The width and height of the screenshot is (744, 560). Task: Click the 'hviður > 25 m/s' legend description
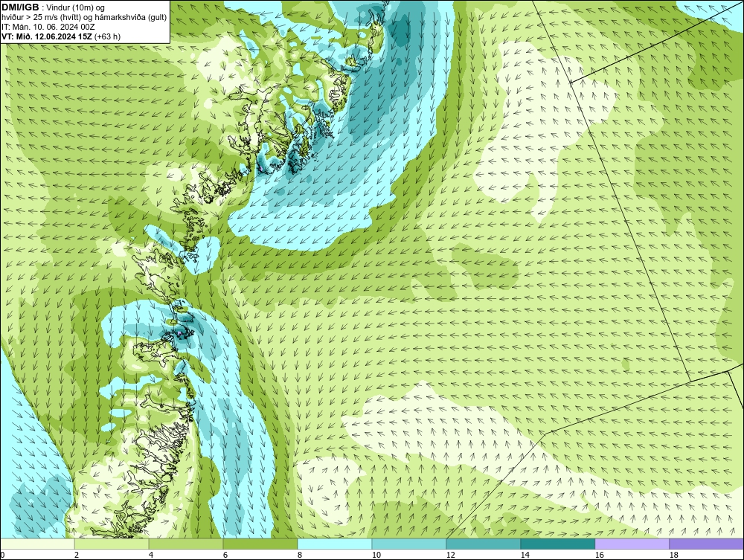[31, 18]
